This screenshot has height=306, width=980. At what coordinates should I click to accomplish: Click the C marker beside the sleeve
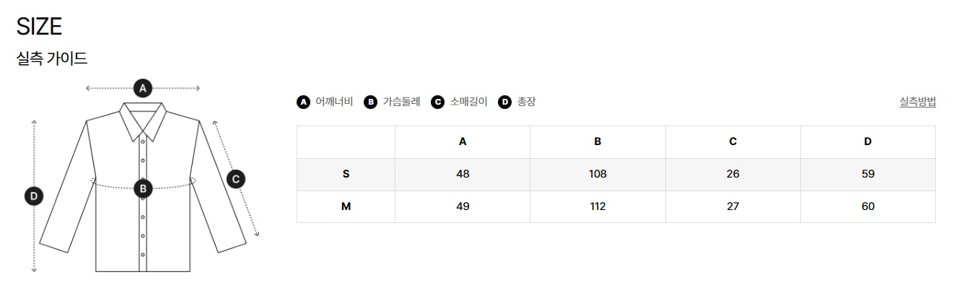pos(236,179)
